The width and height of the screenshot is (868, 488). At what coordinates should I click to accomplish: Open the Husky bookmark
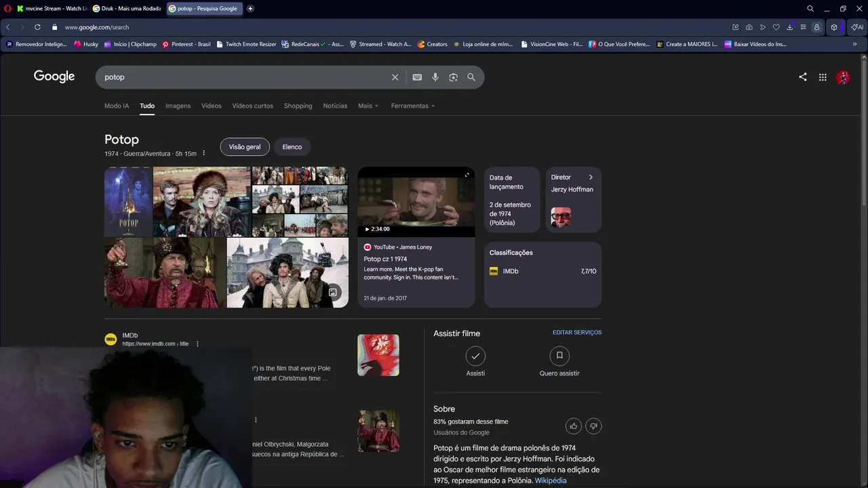86,44
